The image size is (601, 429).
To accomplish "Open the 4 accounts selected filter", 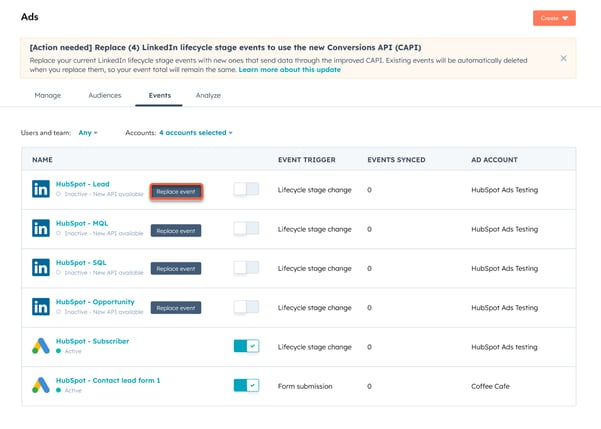I will click(196, 133).
